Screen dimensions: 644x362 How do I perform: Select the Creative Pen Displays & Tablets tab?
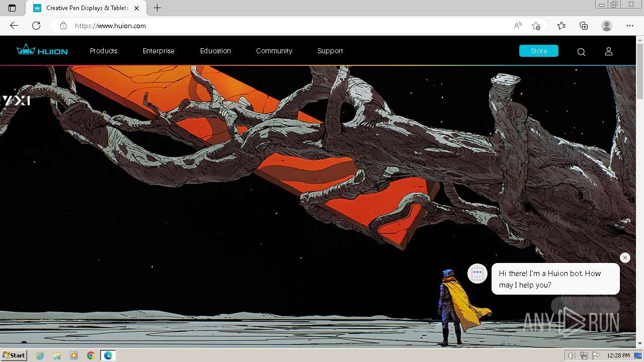click(x=85, y=8)
